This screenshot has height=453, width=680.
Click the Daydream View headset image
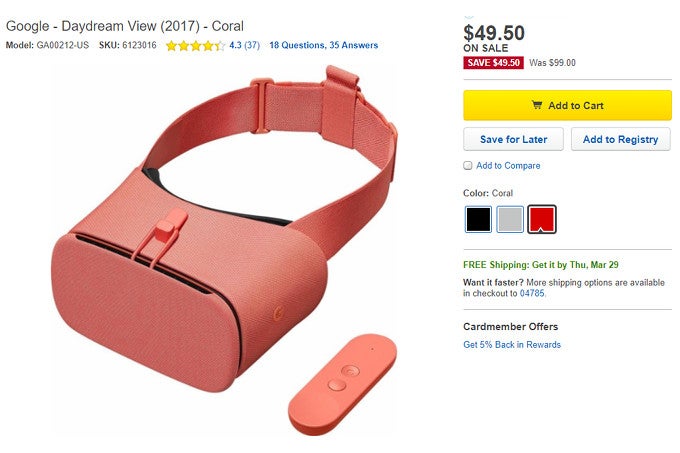click(224, 228)
